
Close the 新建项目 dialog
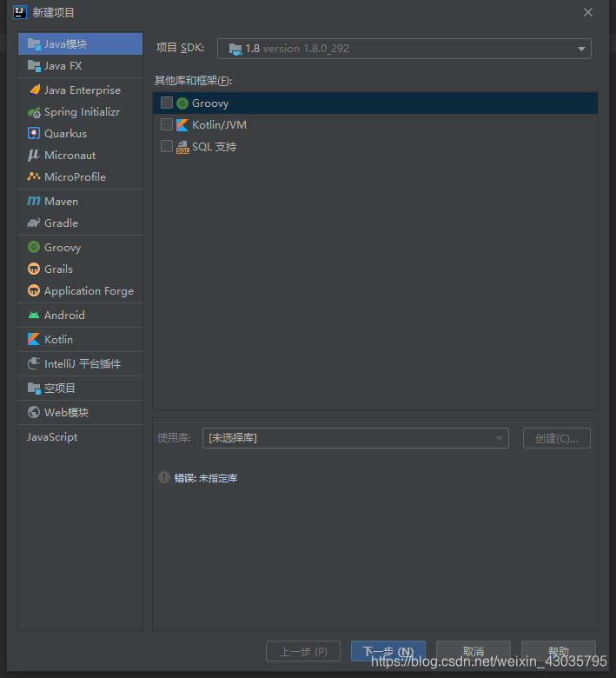pyautogui.click(x=588, y=12)
